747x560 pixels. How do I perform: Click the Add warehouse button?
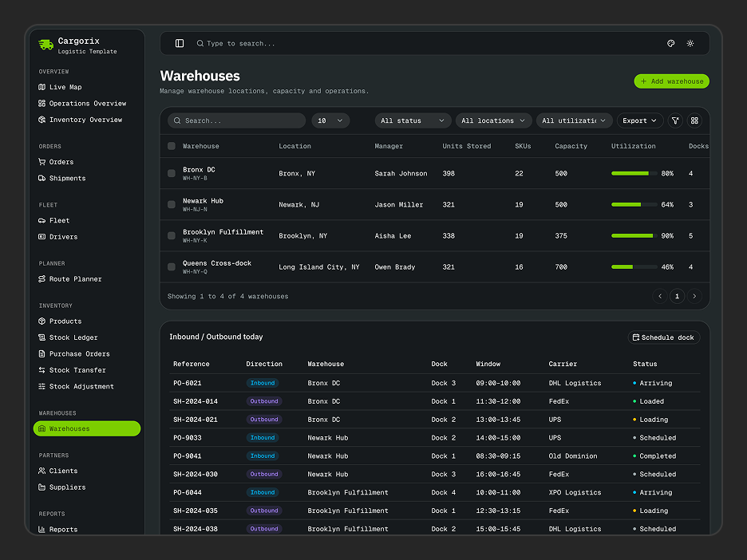(672, 81)
